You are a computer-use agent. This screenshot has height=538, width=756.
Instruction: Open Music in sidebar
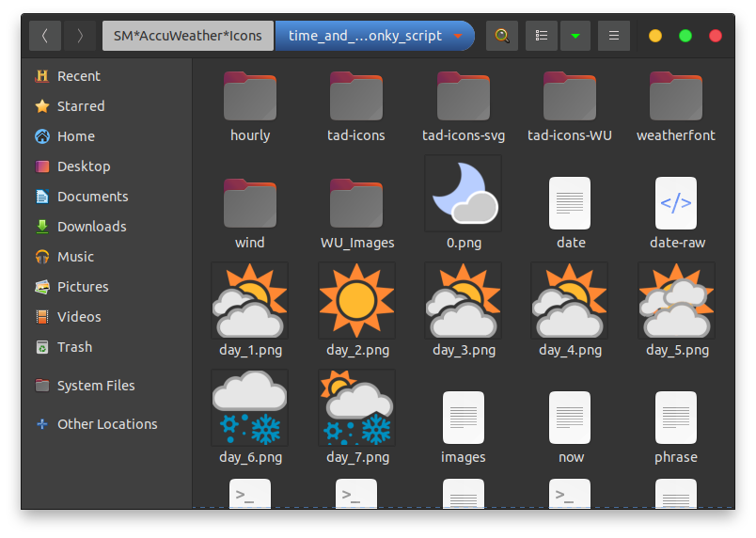(106, 257)
